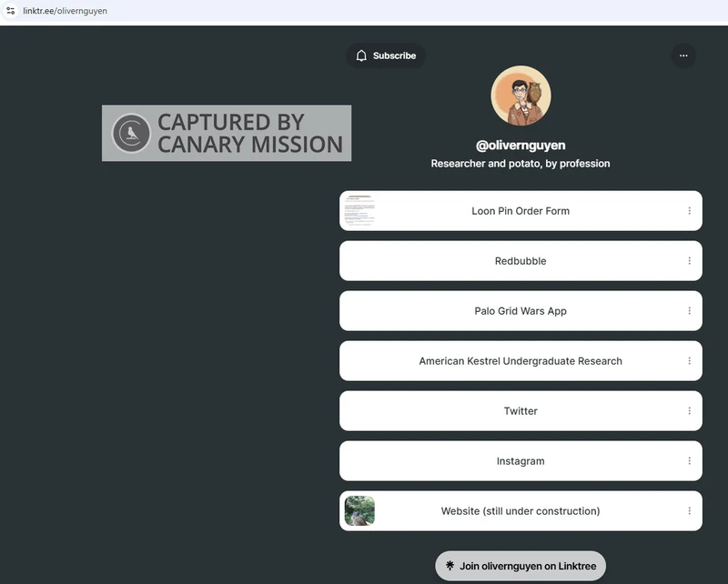Image resolution: width=728 pixels, height=584 pixels.
Task: Click 'Researcher and potato, by profession' bio
Action: [x=521, y=164]
